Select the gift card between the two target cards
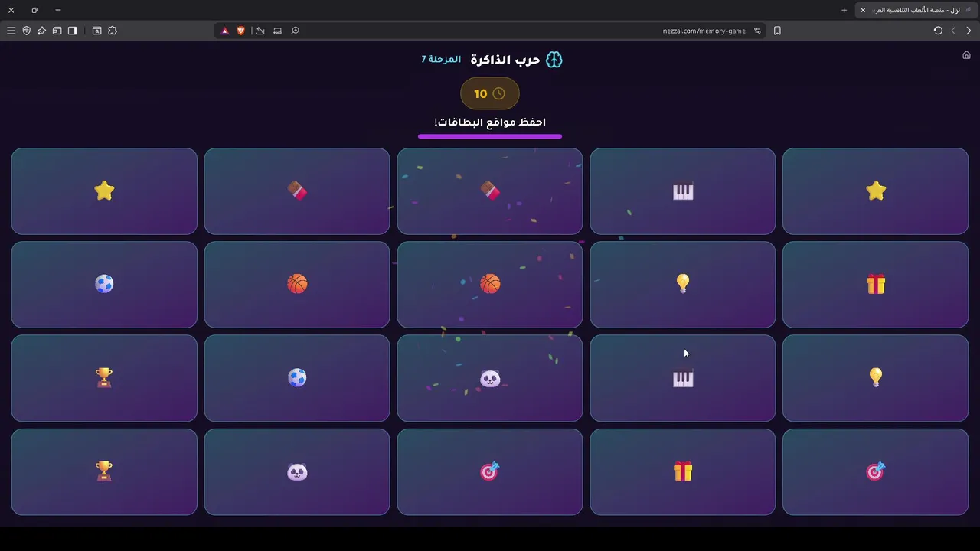The height and width of the screenshot is (551, 980). coord(683,471)
